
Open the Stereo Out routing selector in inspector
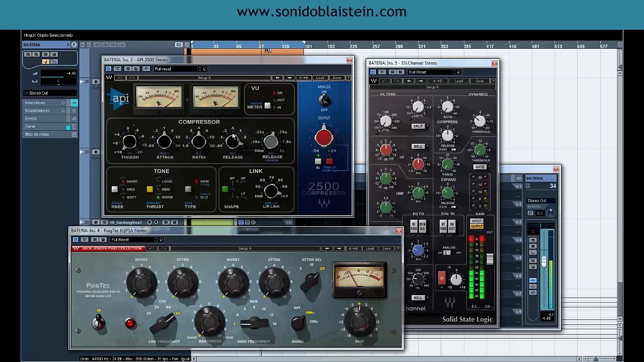[50, 93]
